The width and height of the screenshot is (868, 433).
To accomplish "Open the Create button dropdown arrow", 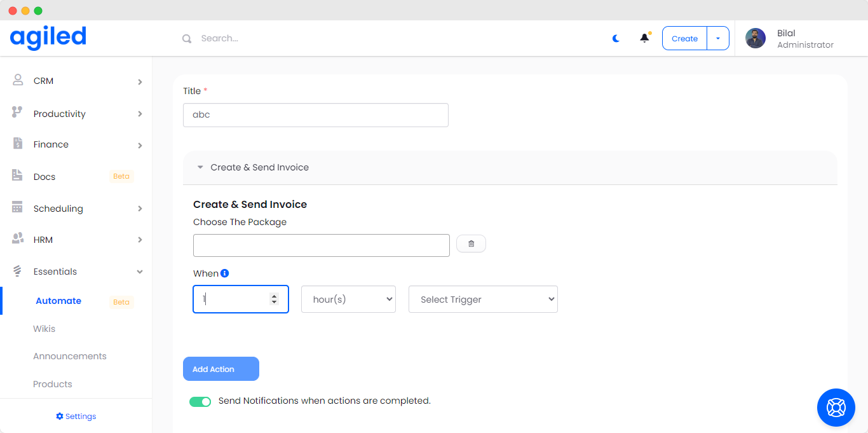I will (x=718, y=38).
